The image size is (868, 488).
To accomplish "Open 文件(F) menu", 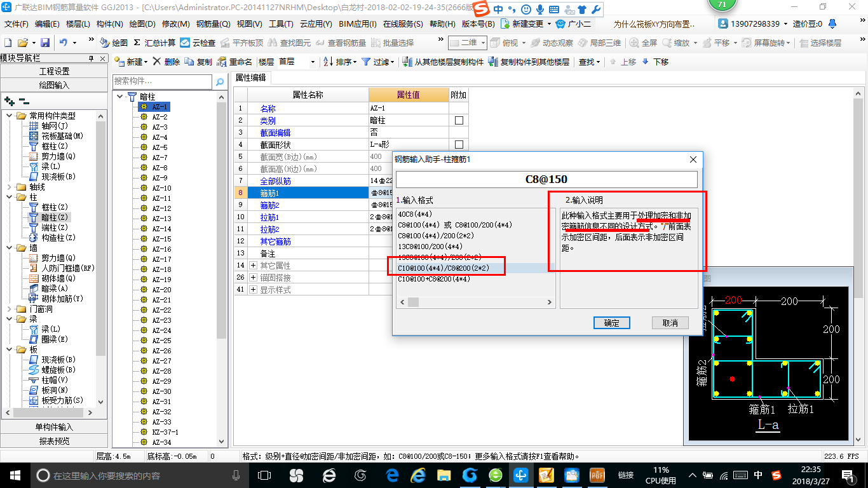I will [17, 24].
